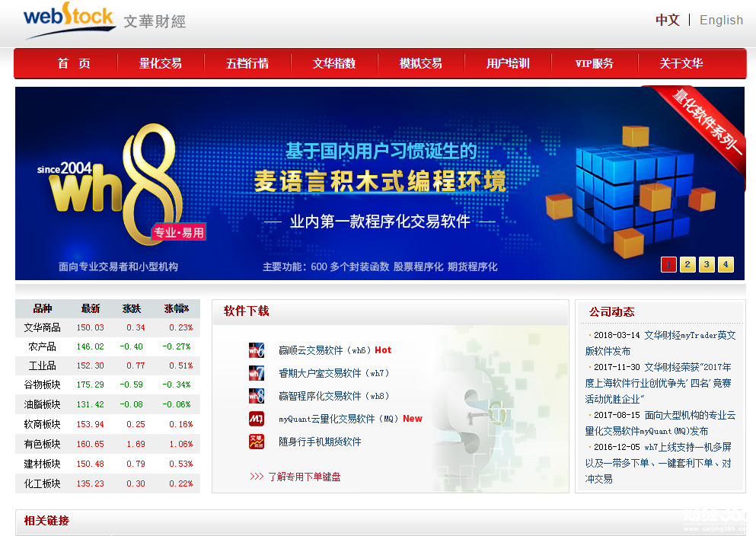The image size is (756, 536).
Task: Click the 公司动态 section heading
Action: 612,312
